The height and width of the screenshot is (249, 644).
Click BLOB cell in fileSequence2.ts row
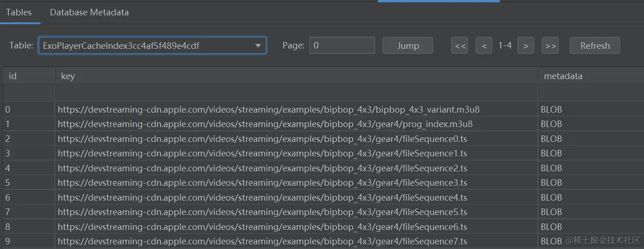[x=591, y=168]
